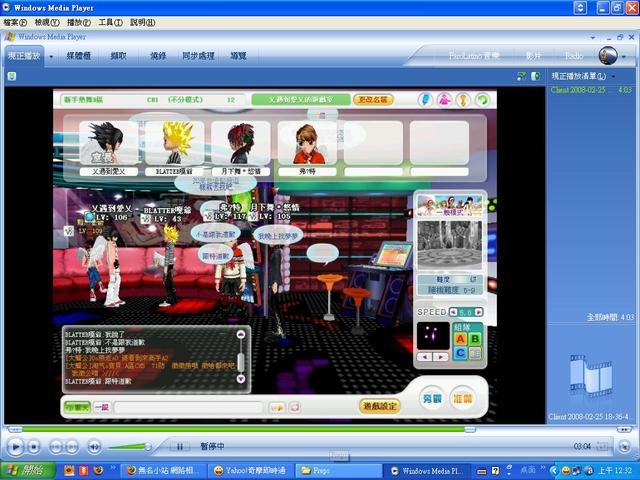Toggle the Mute speaker button
The height and width of the screenshot is (480, 640).
(94, 447)
